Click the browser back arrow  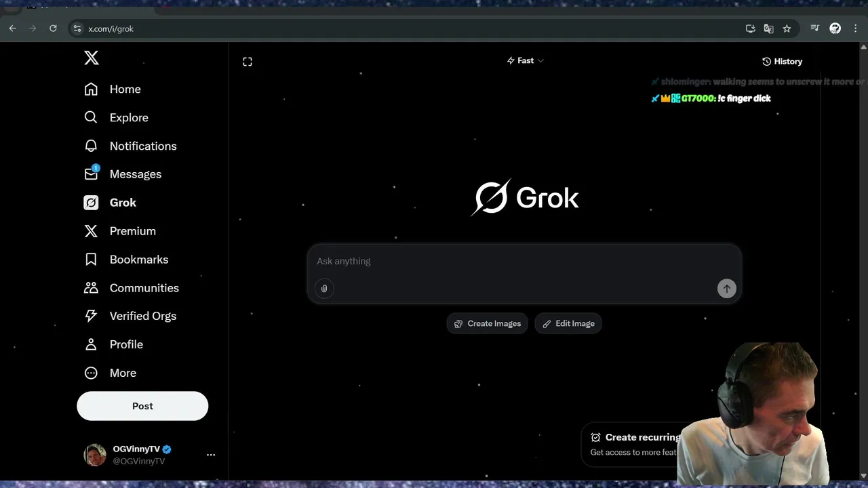coord(12,28)
